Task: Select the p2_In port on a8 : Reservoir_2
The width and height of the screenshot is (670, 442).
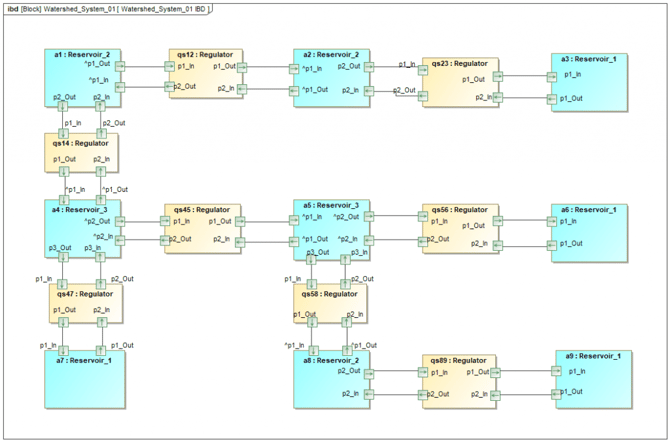Action: pos(369,394)
